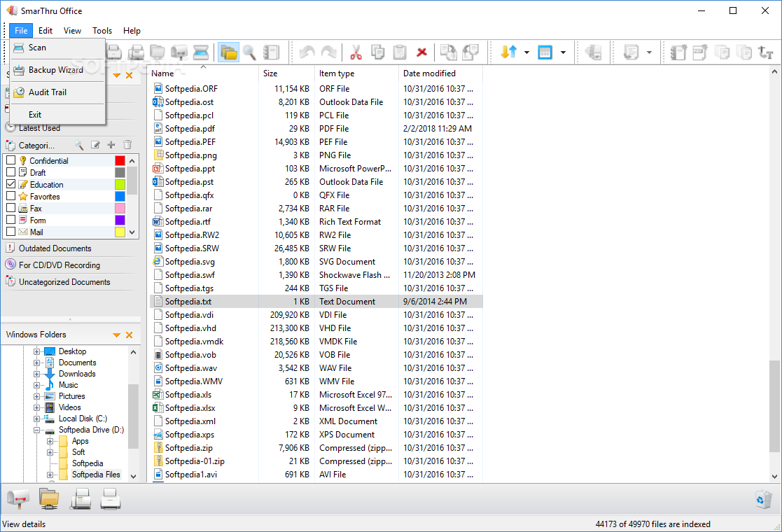The width and height of the screenshot is (782, 532).
Task: Click the scissors cut icon
Action: click(356, 52)
